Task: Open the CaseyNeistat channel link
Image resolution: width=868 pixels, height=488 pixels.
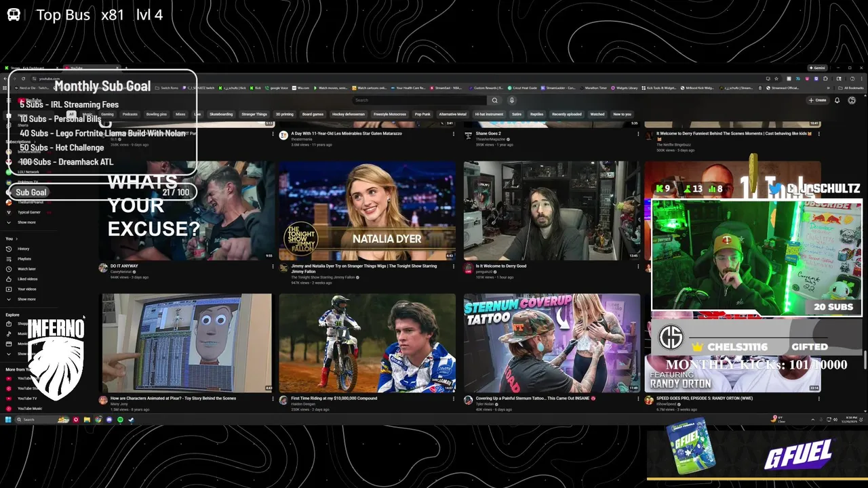Action: pyautogui.click(x=121, y=272)
